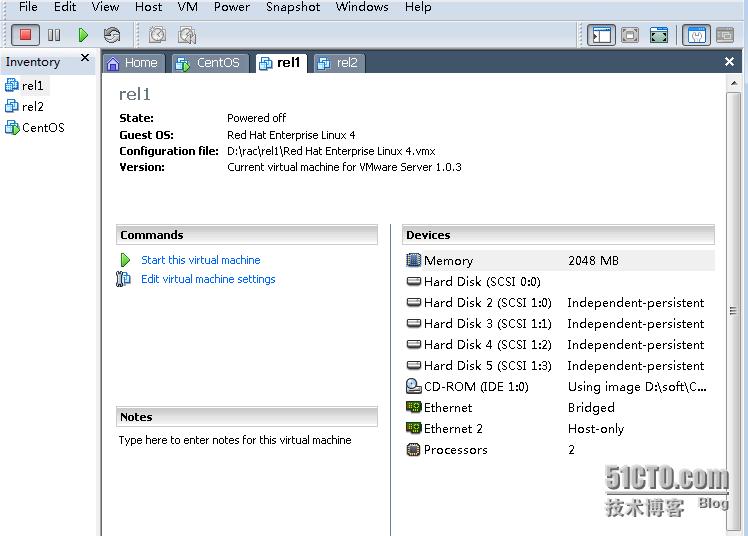The height and width of the screenshot is (536, 748).
Task: Select the Memory device row
Action: (559, 260)
